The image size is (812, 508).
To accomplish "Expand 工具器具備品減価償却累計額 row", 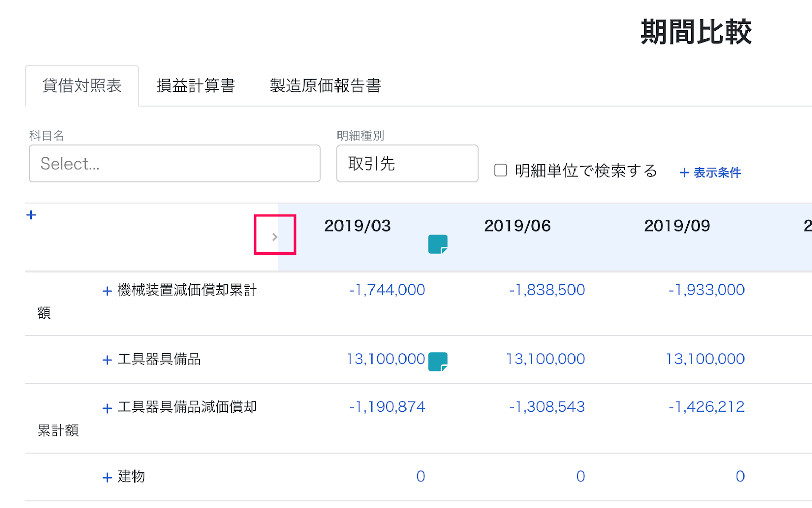I will pos(107,408).
